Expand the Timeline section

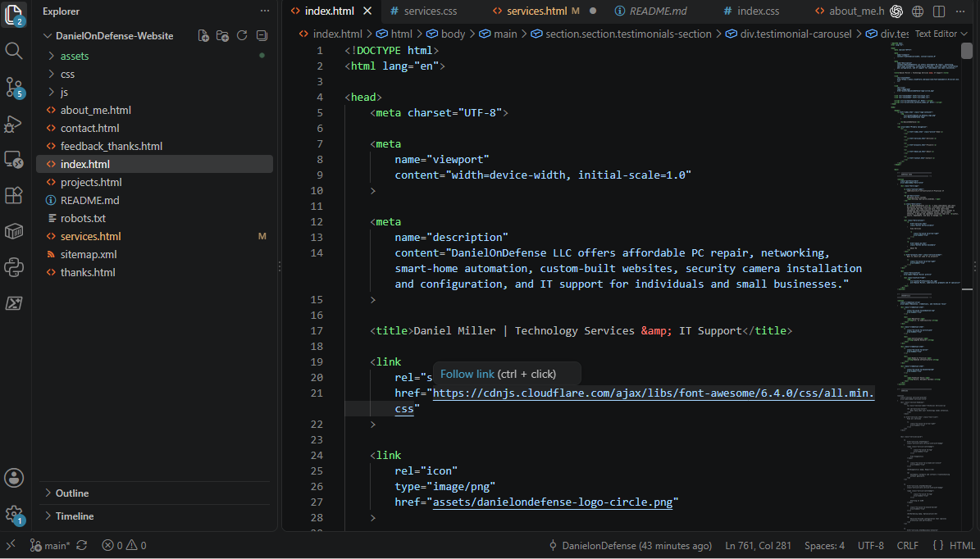[x=154, y=516]
